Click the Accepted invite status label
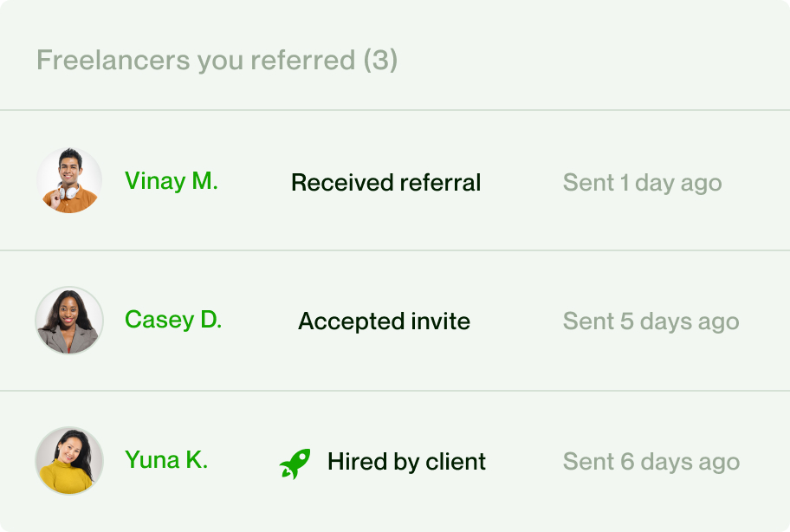790x532 pixels. point(383,321)
